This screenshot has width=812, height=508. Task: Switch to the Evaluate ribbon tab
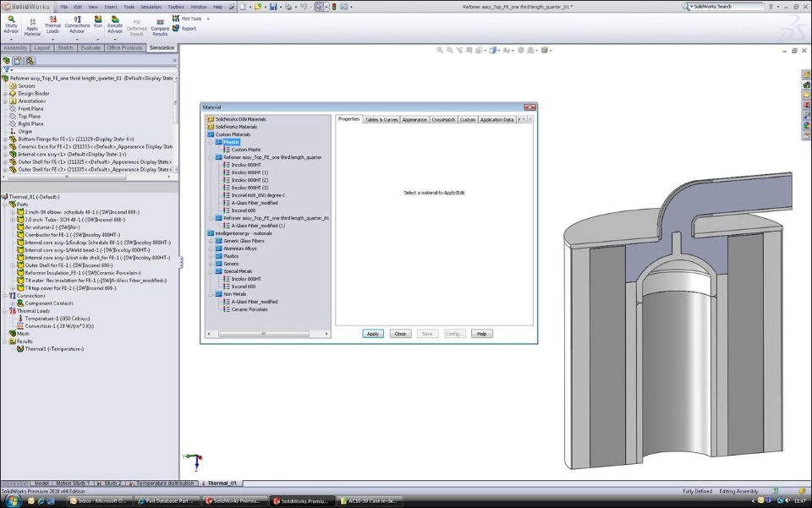tap(91, 47)
